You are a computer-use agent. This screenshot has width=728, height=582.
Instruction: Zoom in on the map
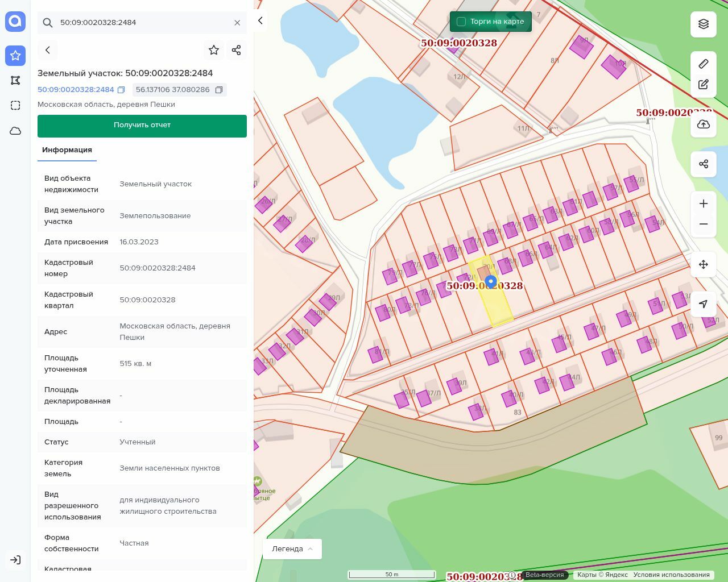(x=704, y=203)
